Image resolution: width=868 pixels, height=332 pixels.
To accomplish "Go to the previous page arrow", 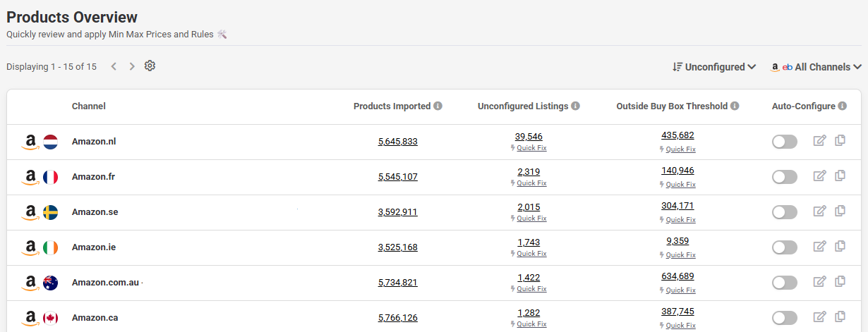I will pos(114,66).
